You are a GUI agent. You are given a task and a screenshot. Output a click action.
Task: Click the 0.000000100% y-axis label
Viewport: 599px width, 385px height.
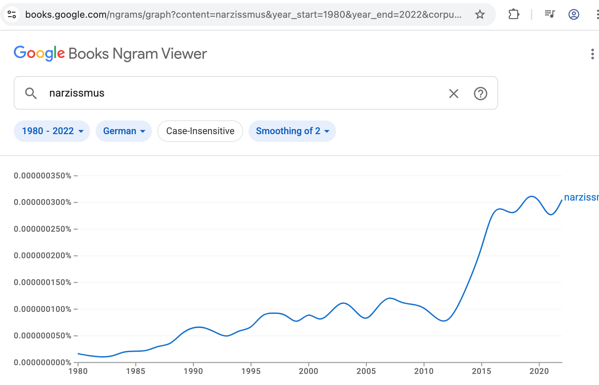coord(42,309)
